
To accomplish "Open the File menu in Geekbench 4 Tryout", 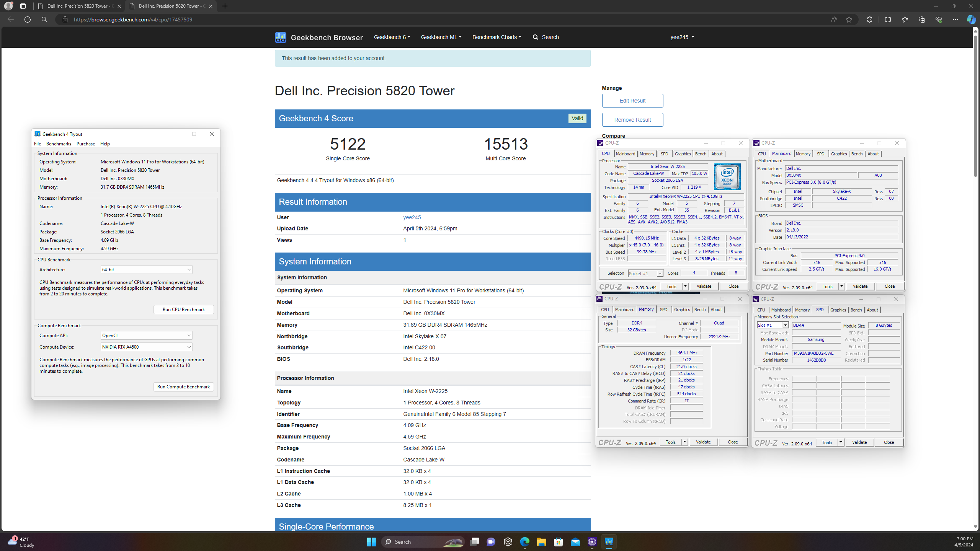I will (x=38, y=144).
